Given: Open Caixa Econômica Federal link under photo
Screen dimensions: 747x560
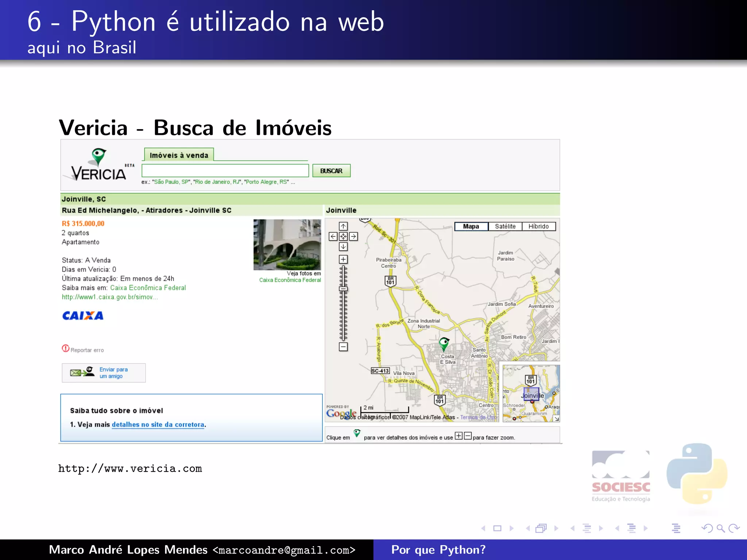Looking at the screenshot, I should (x=290, y=280).
